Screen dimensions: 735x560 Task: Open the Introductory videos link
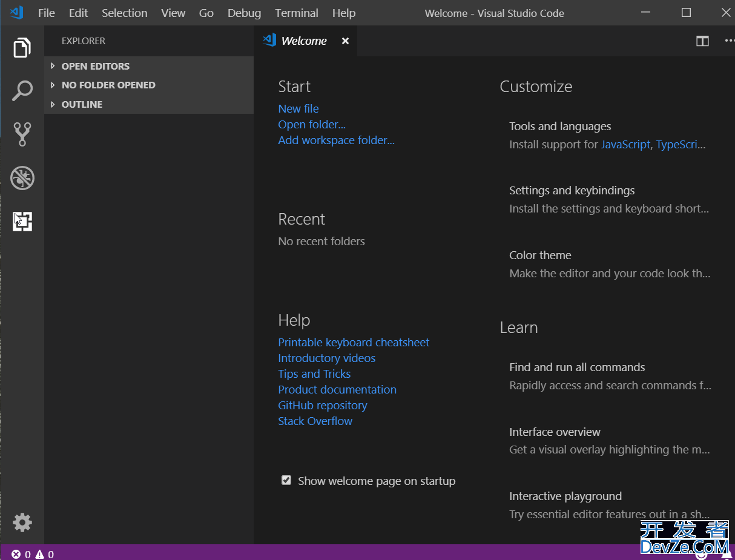[327, 358]
